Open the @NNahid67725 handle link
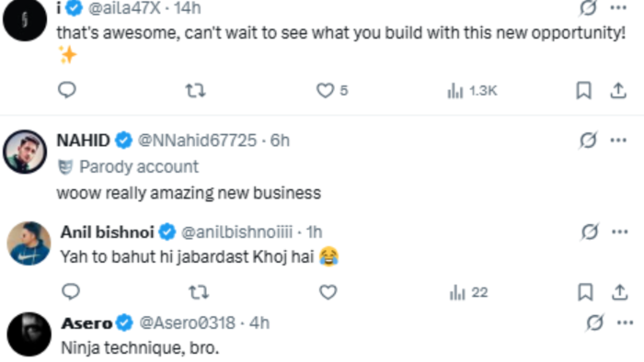This screenshot has width=644, height=362. [197, 141]
